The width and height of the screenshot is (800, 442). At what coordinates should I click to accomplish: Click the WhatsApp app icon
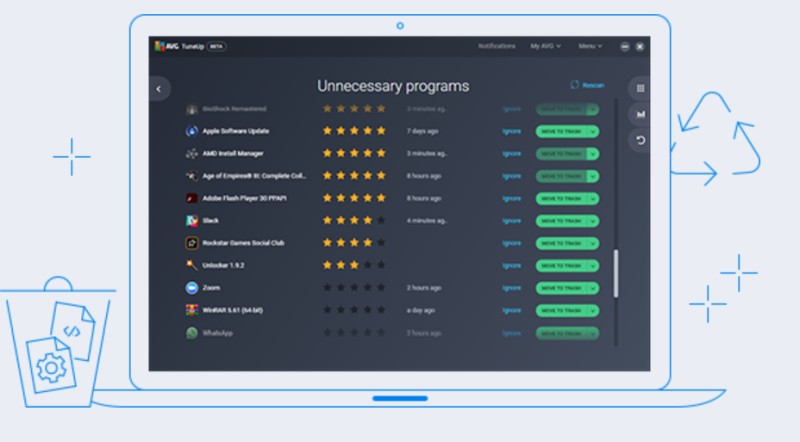tap(192, 333)
